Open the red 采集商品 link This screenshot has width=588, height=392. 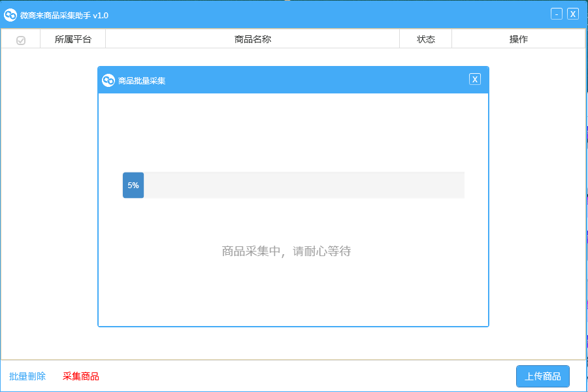click(81, 376)
